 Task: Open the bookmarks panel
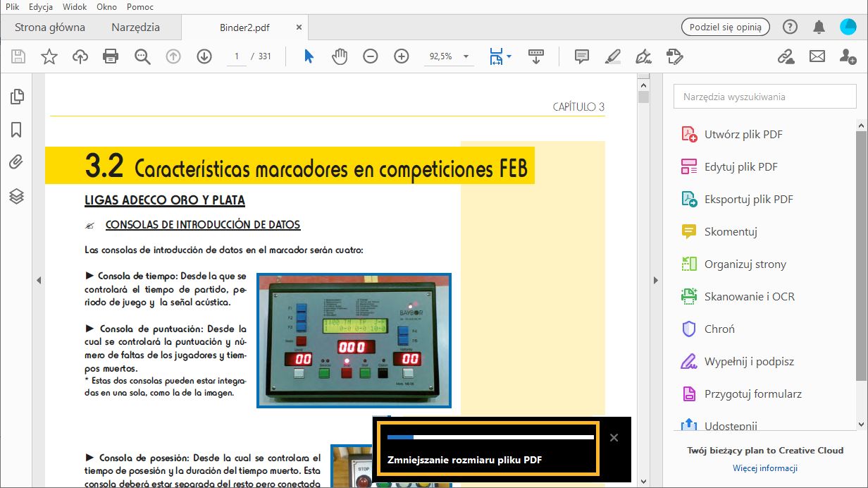[17, 130]
